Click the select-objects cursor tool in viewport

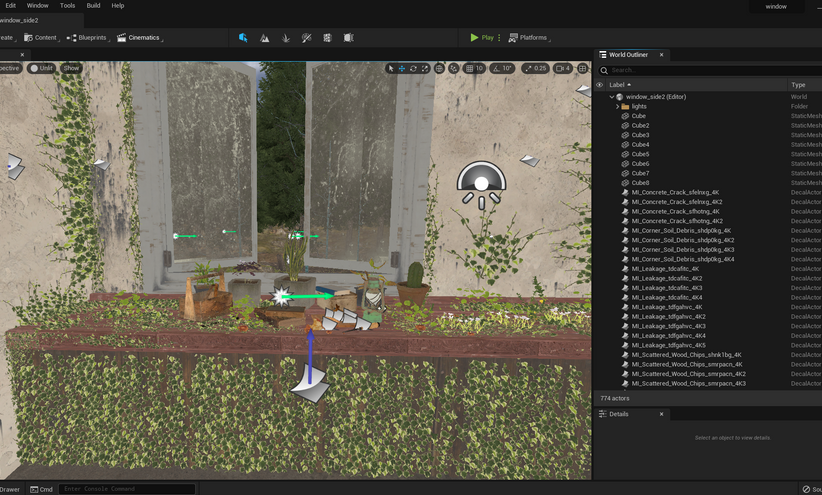tap(391, 68)
